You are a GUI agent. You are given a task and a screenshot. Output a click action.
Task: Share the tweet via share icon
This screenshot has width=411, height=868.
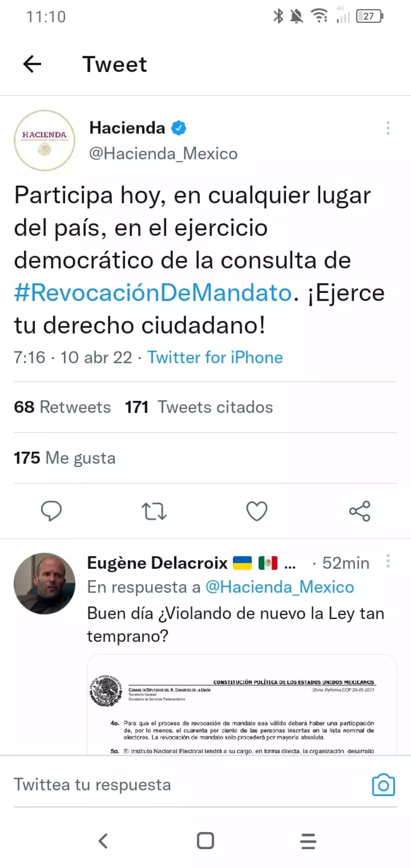pyautogui.click(x=360, y=511)
